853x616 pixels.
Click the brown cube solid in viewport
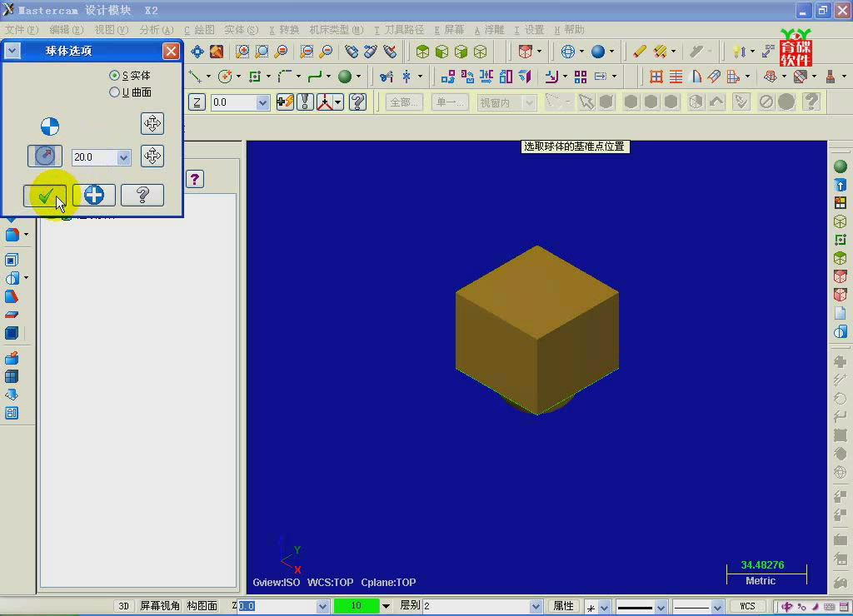point(537,330)
